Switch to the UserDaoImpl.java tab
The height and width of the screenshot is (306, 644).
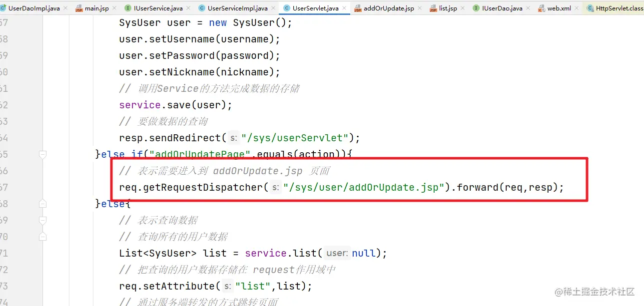tap(34, 8)
